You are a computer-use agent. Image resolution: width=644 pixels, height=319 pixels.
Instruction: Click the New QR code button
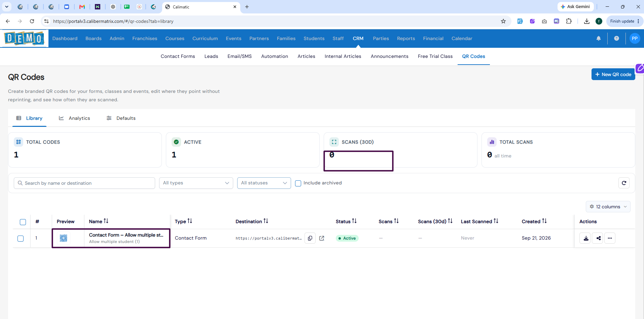[x=613, y=74]
